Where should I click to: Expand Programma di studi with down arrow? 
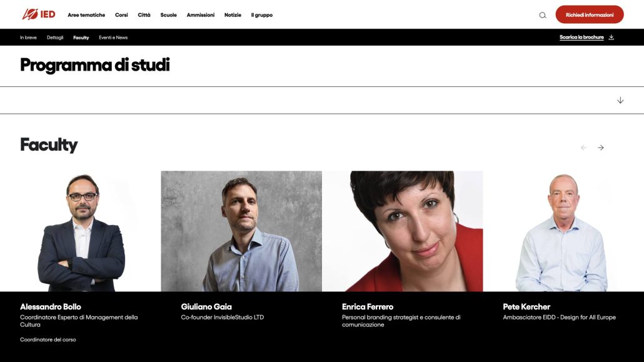pyautogui.click(x=620, y=100)
